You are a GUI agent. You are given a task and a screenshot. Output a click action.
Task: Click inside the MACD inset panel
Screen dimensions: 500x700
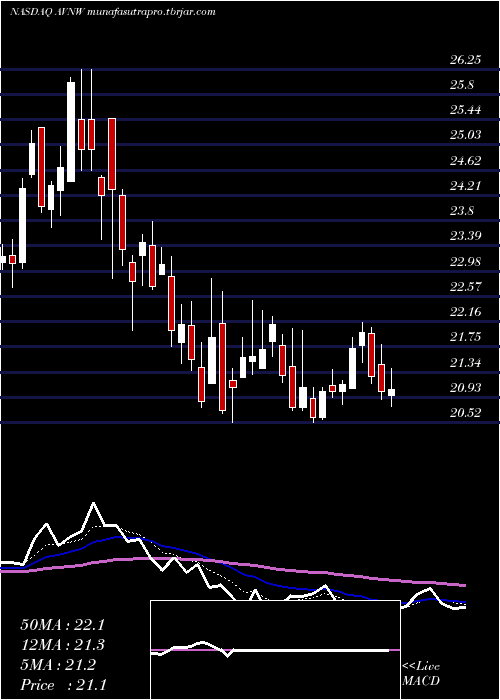click(275, 650)
